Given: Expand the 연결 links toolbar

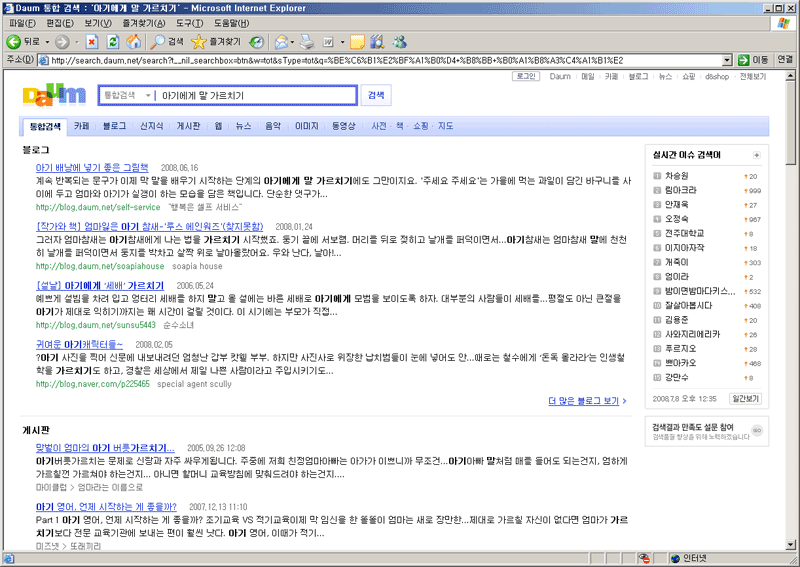Looking at the screenshot, I should 785,60.
